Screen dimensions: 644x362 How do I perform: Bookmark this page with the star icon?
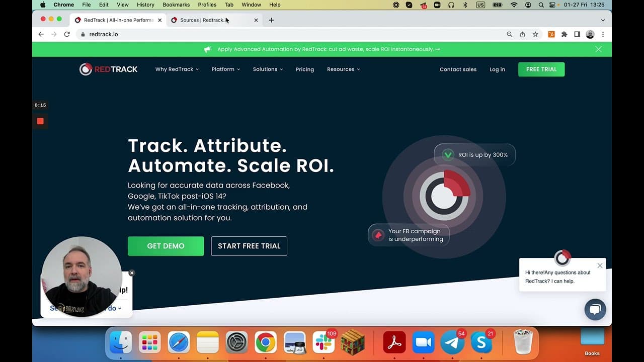[x=535, y=34]
